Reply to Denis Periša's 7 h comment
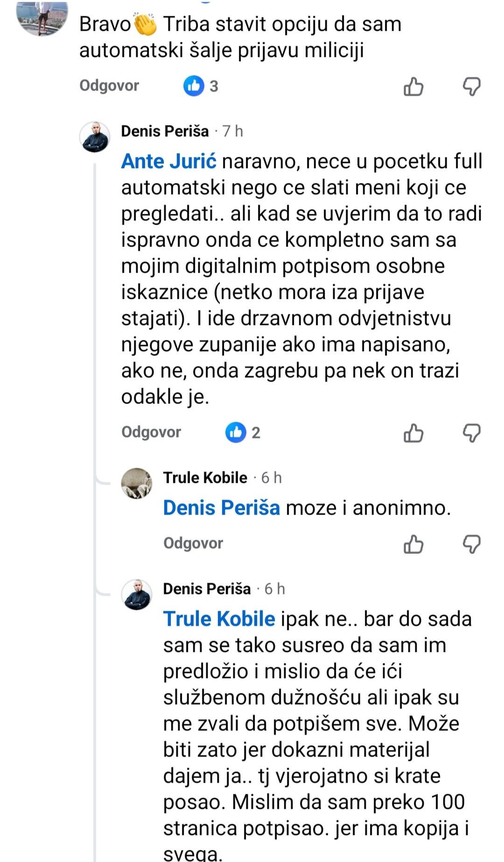This screenshot has height=862, width=504. tap(151, 432)
